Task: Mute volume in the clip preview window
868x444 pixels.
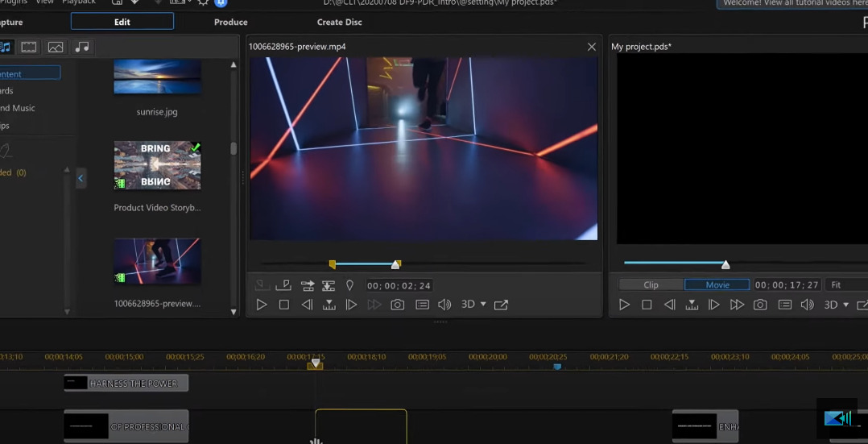Action: pyautogui.click(x=444, y=305)
